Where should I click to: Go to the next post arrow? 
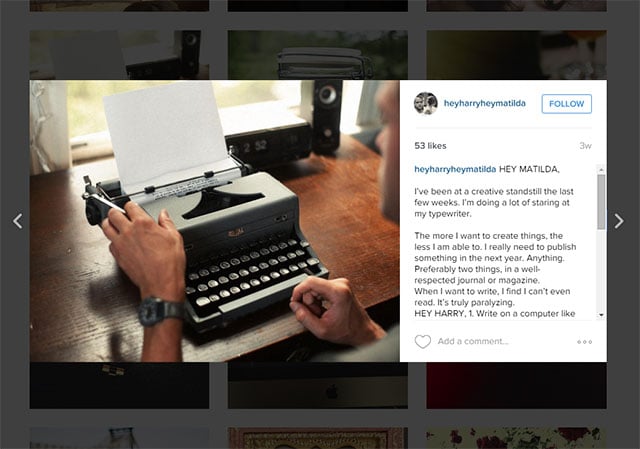pyautogui.click(x=619, y=221)
